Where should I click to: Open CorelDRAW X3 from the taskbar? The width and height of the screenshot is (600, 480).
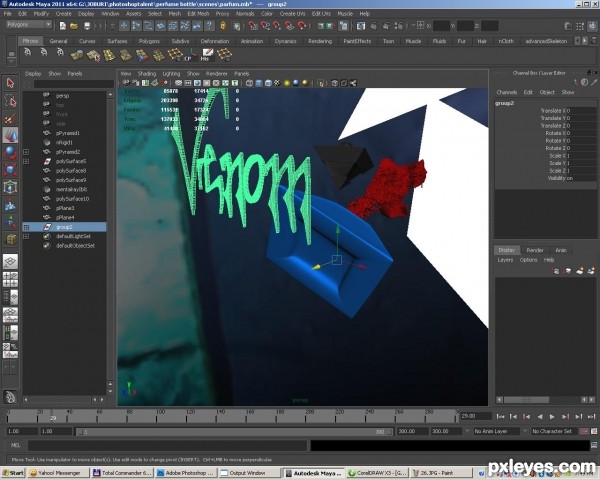pos(377,473)
